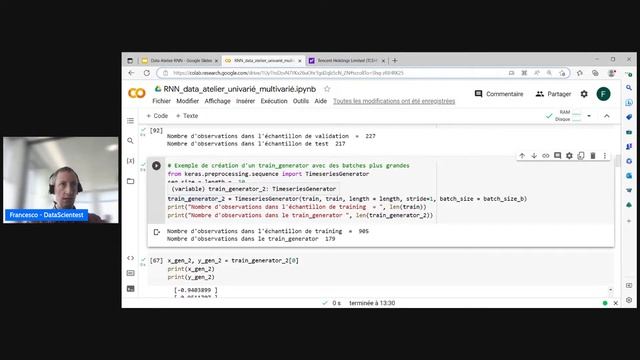Open the browser sidebar search icon
The height and width of the screenshot is (360, 640).
pyautogui.click(x=629, y=88)
